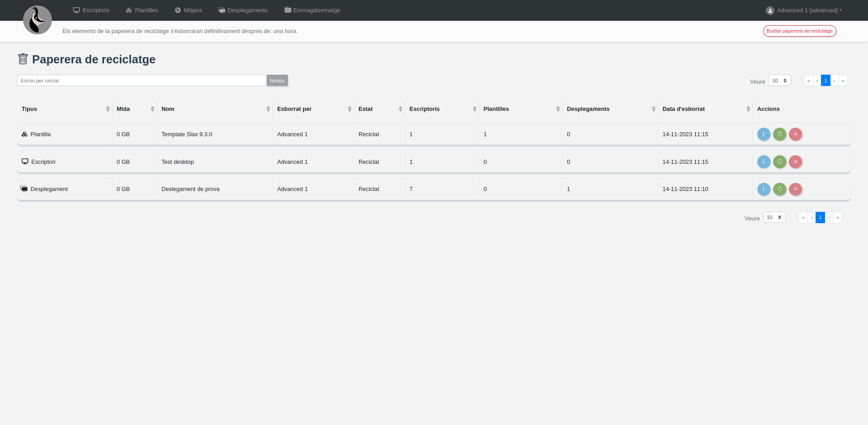
Task: Delete Deslegament de prova with red X icon
Action: click(795, 189)
